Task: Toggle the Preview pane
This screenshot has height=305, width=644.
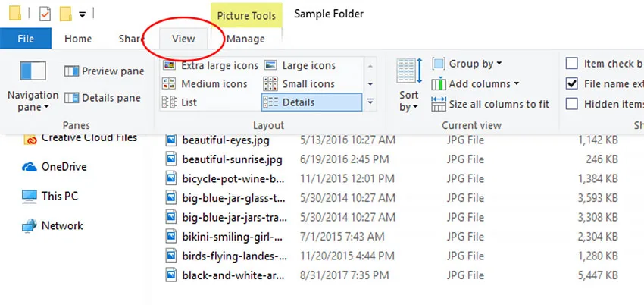Action: [105, 71]
